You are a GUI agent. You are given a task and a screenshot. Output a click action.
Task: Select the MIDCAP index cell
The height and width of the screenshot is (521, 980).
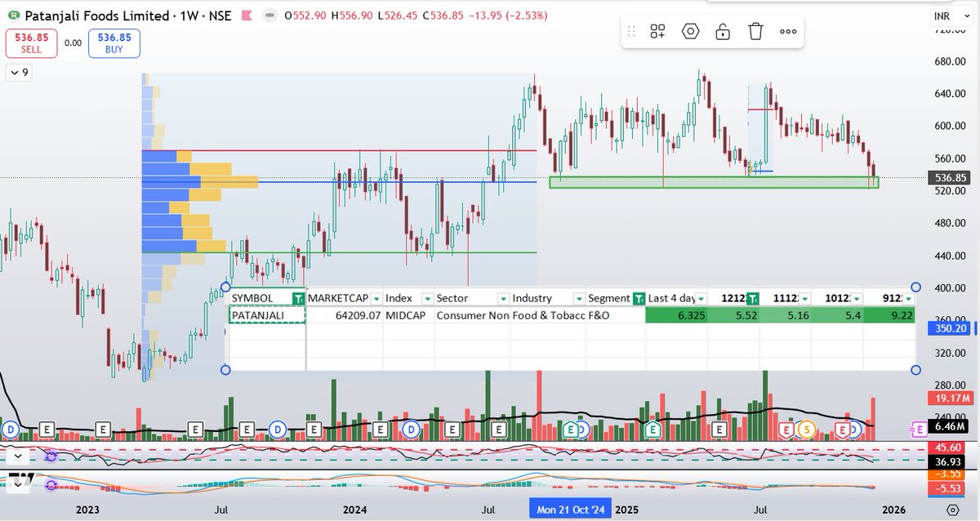(408, 314)
